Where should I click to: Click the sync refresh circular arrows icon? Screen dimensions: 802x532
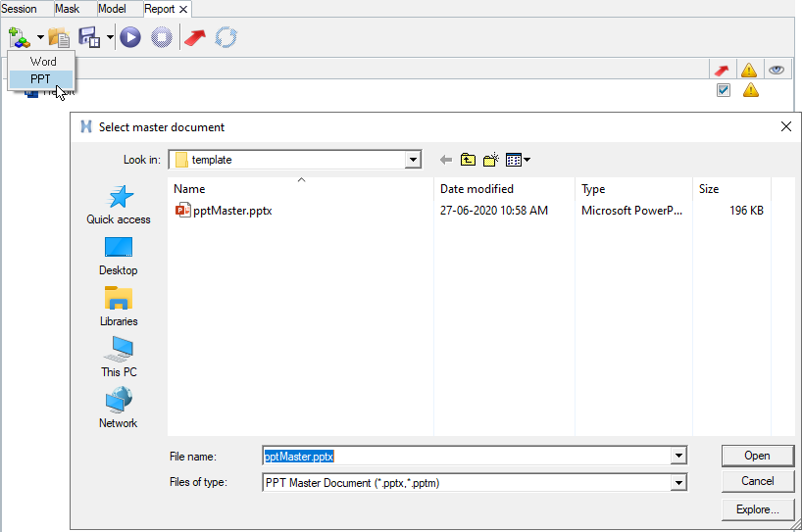pyautogui.click(x=226, y=38)
